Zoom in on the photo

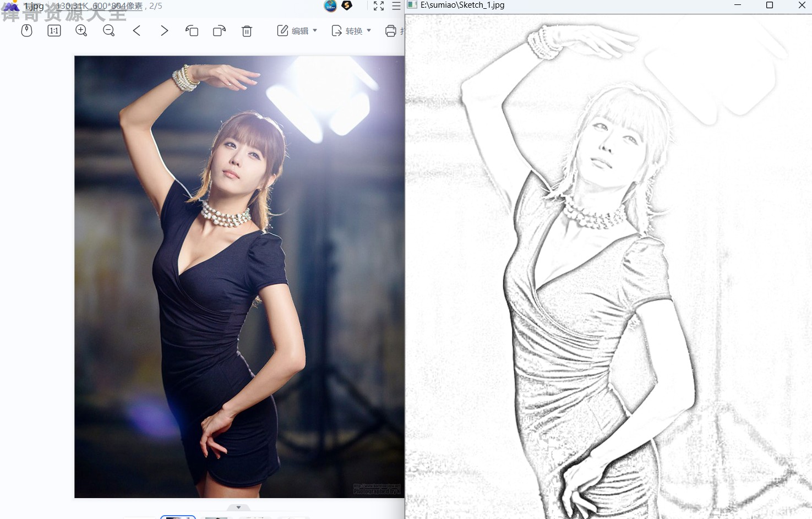(81, 31)
